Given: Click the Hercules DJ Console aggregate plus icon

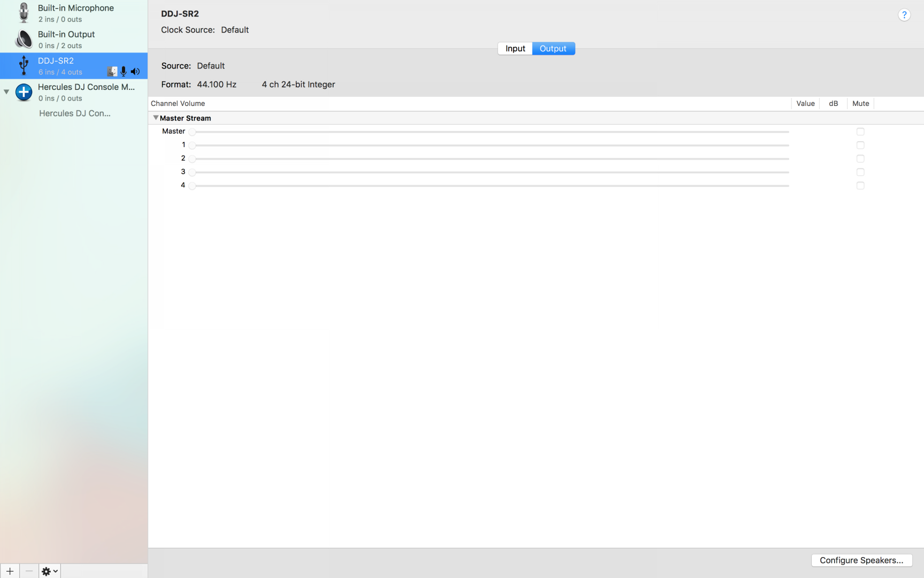Looking at the screenshot, I should tap(24, 92).
